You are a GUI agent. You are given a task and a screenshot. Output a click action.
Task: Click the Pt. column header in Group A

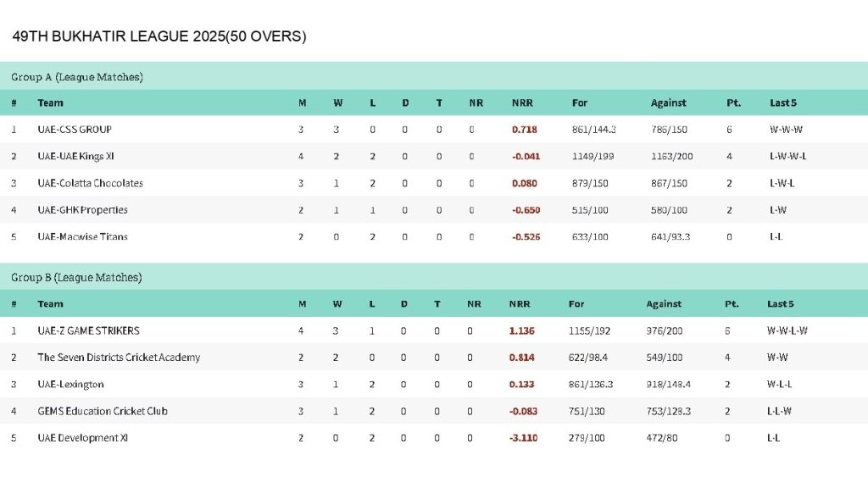click(x=733, y=103)
